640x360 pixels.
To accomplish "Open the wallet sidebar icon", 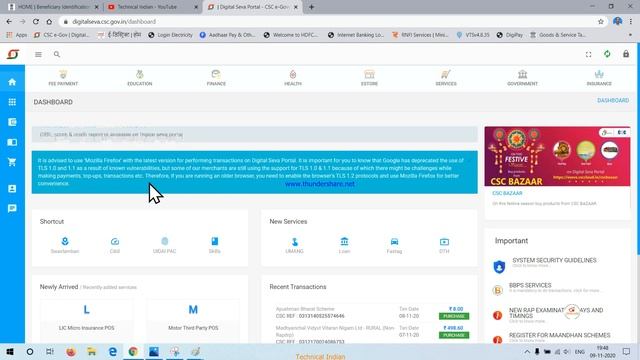I will point(12,122).
